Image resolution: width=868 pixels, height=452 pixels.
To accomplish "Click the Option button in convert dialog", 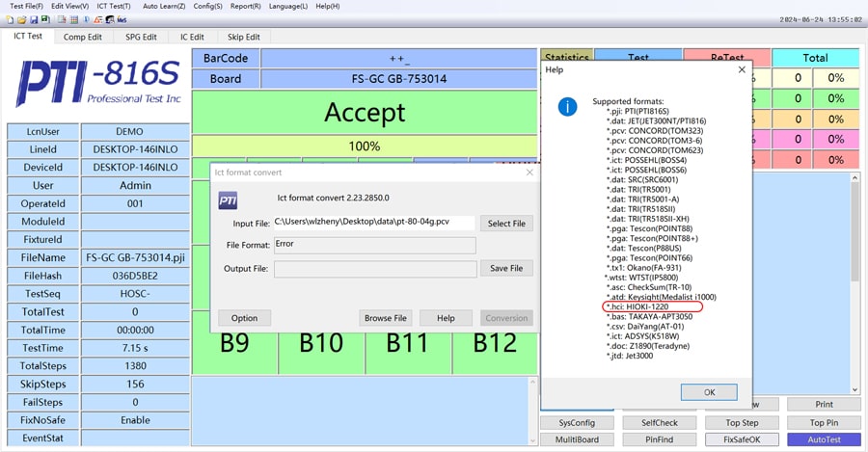I will pyautogui.click(x=244, y=317).
